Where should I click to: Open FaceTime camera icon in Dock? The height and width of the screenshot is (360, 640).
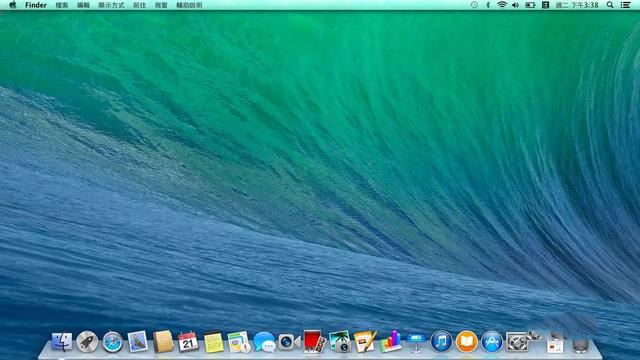click(x=289, y=342)
